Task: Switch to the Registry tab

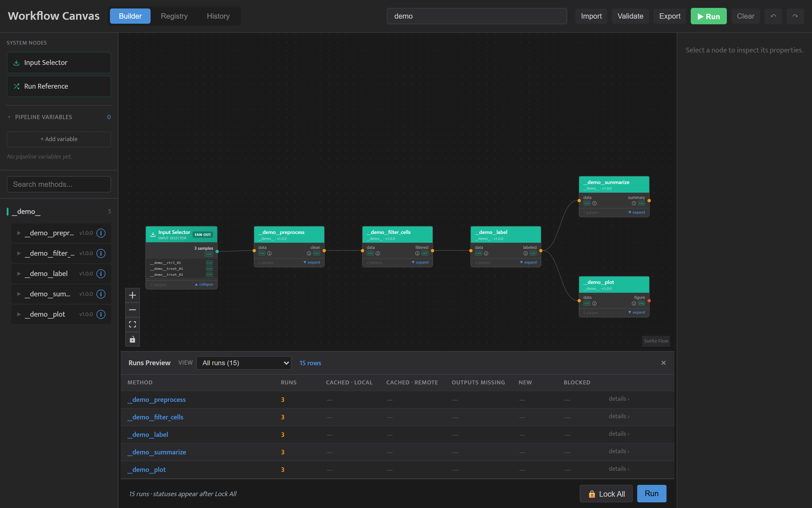Action: (x=174, y=16)
